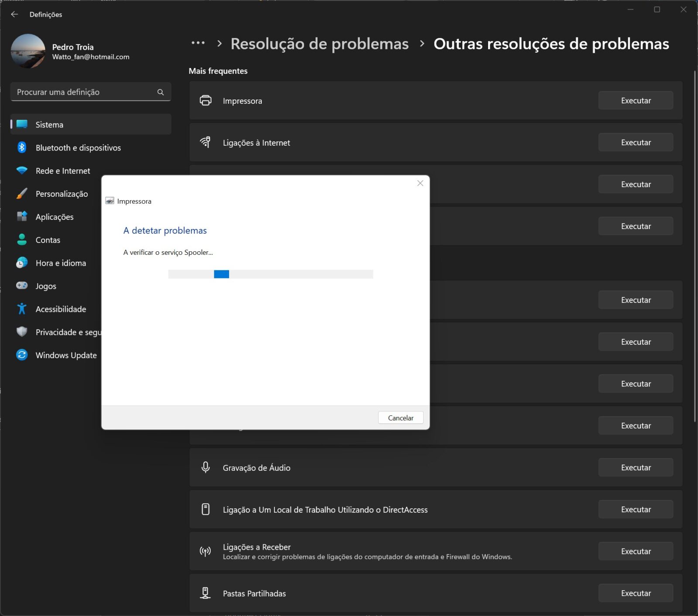The width and height of the screenshot is (698, 616).
Task: Select the Impressora printer icon
Action: (x=205, y=100)
